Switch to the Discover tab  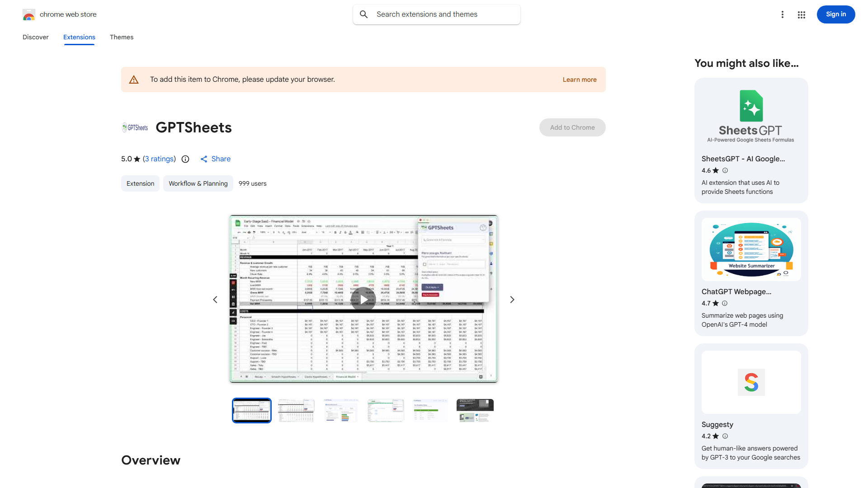point(35,37)
